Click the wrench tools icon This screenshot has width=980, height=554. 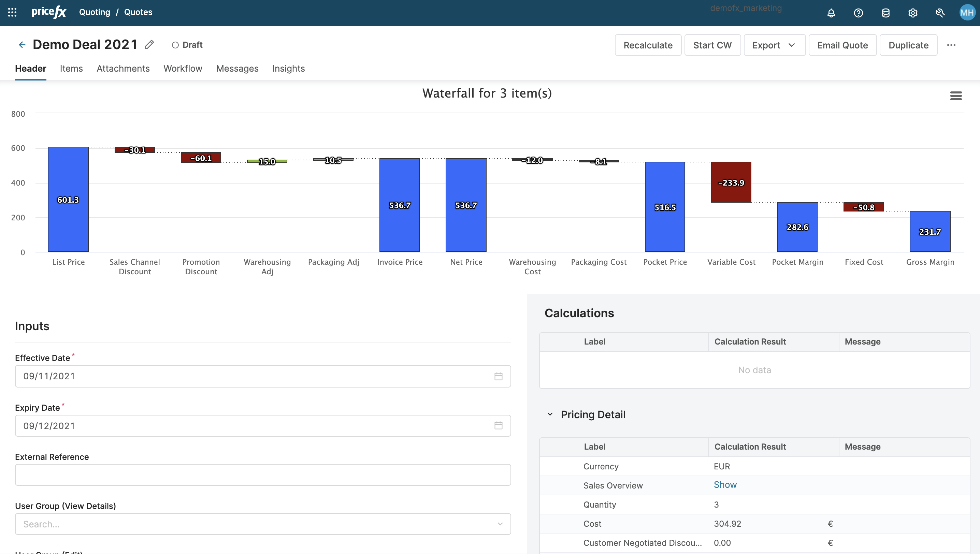click(940, 13)
